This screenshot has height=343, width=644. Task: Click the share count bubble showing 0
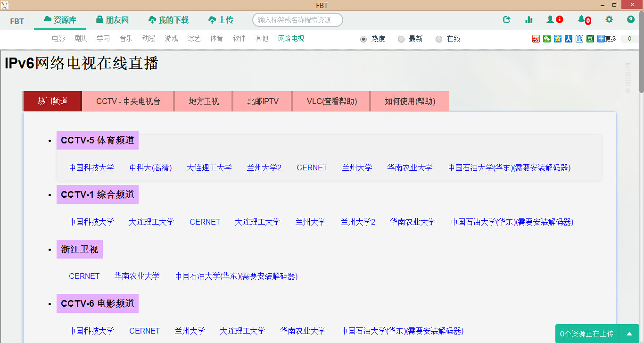tap(629, 39)
